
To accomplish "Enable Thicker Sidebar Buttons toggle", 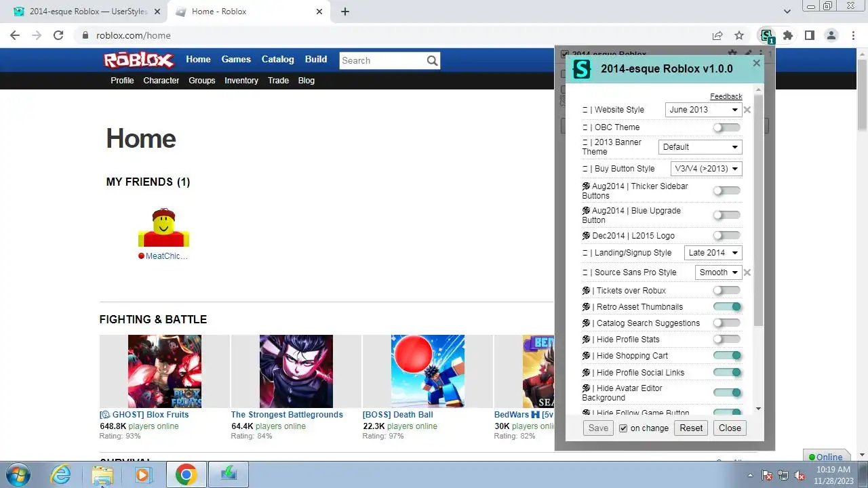I will [726, 191].
